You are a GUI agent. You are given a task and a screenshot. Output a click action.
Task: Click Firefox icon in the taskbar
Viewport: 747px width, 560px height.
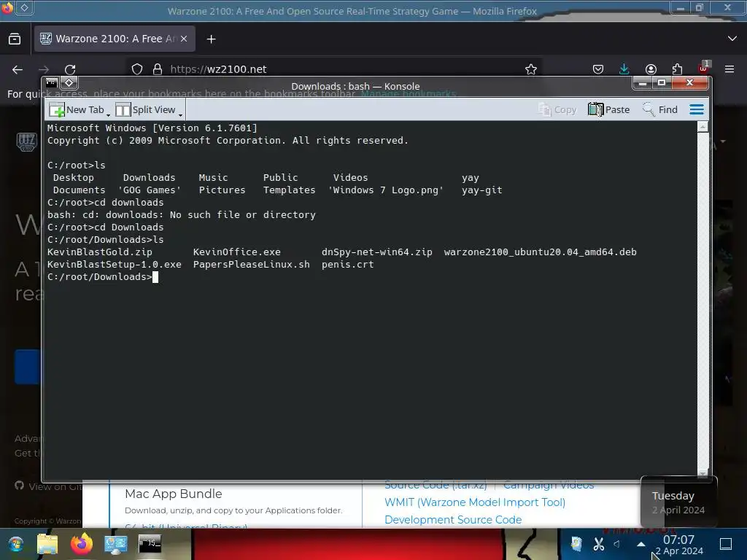(x=82, y=544)
